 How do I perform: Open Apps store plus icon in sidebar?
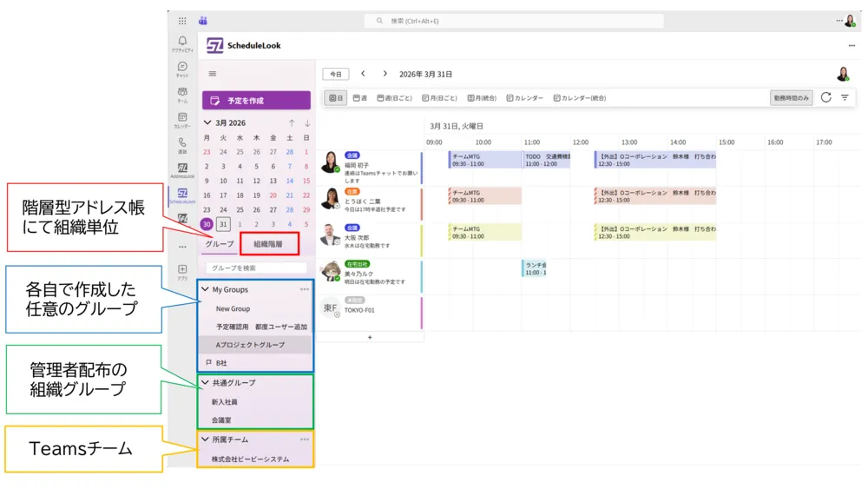coord(182,271)
